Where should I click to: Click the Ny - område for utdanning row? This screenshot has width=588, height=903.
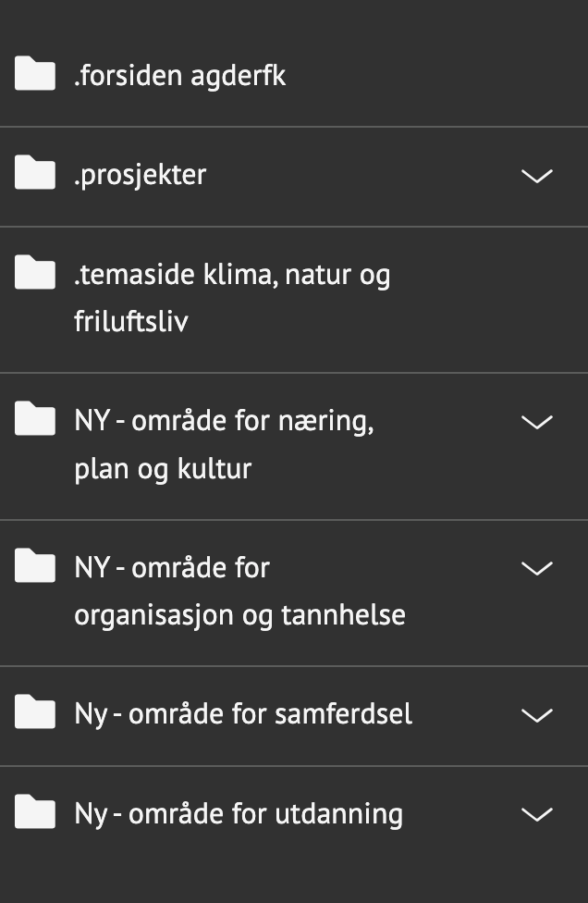(x=277, y=812)
